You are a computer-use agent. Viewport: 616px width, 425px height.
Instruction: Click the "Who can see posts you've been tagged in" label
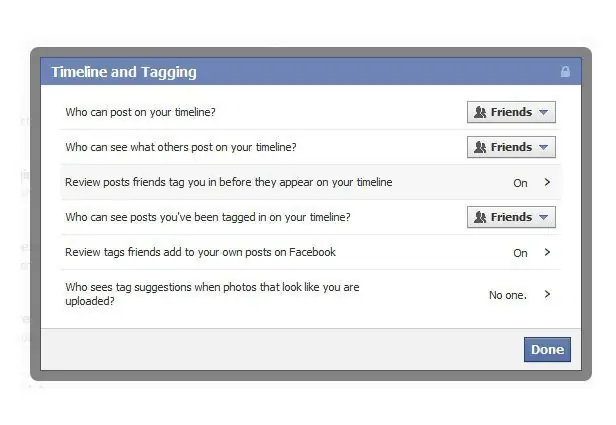[207, 218]
